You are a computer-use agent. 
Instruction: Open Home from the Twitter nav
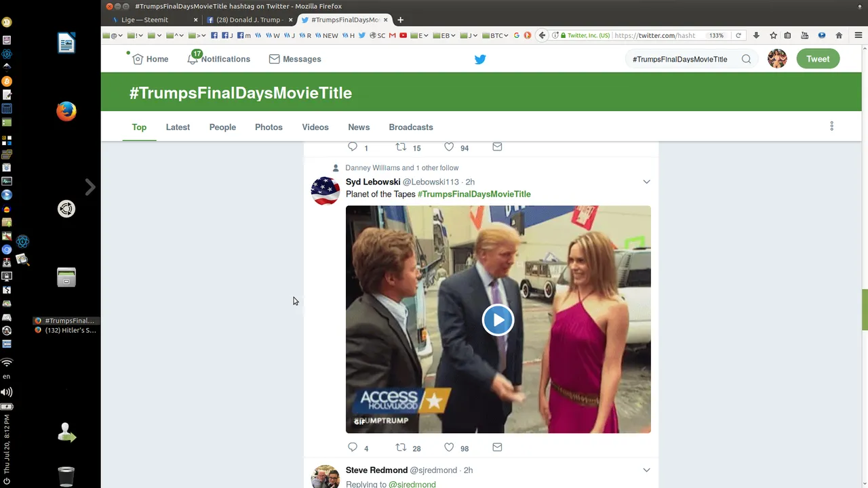coord(150,59)
